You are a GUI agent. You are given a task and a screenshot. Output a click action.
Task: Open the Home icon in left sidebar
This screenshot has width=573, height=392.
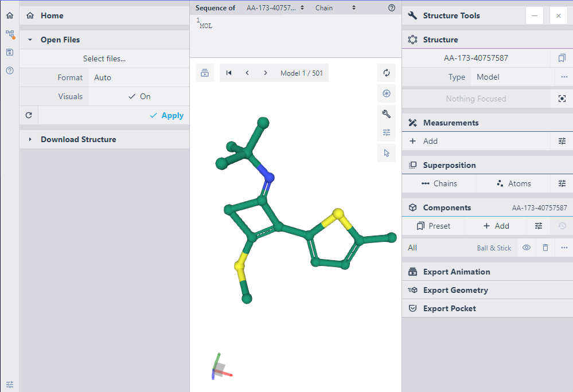point(10,15)
